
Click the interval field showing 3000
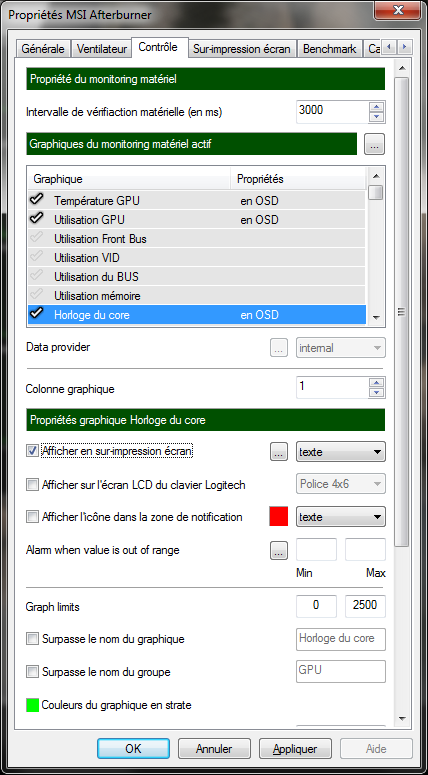point(332,112)
